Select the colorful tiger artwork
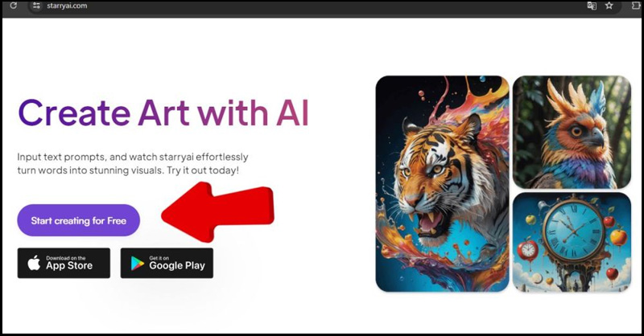644x336 pixels. point(442,184)
